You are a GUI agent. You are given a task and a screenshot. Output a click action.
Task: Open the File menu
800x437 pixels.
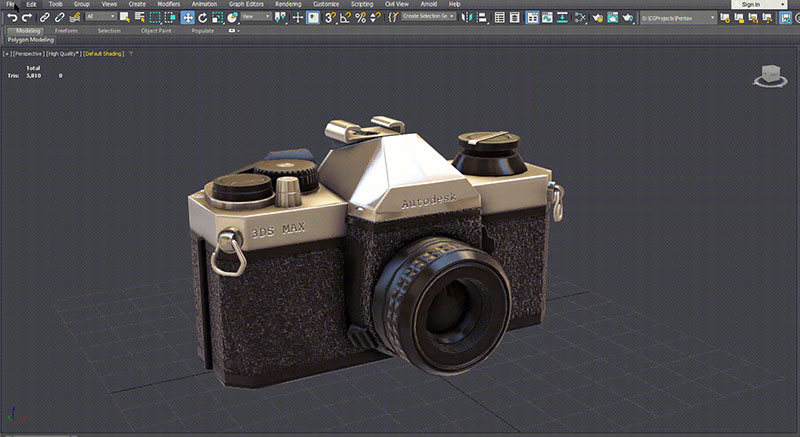pos(10,4)
